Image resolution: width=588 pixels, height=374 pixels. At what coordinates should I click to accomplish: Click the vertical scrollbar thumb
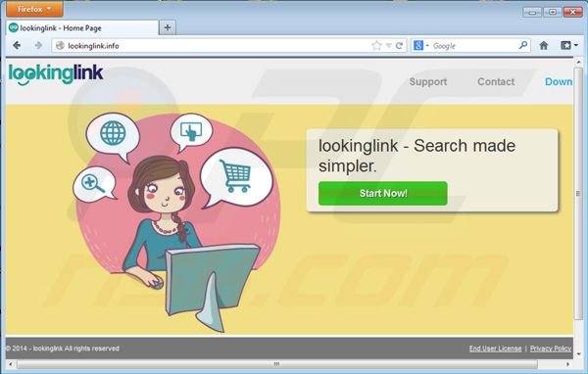(578, 194)
